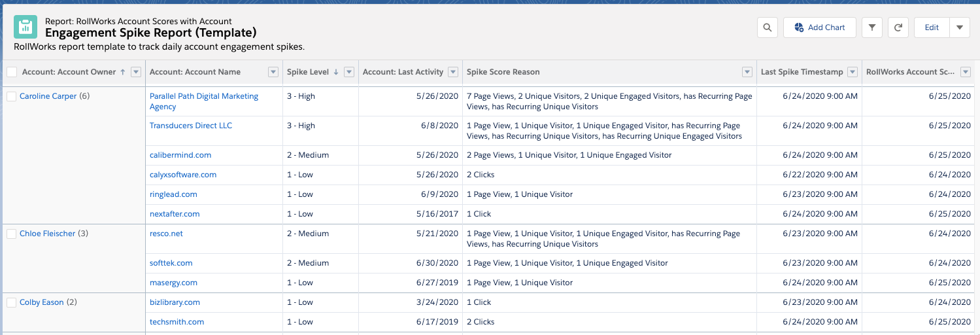Sort by Account: Account Owner header

coord(69,72)
